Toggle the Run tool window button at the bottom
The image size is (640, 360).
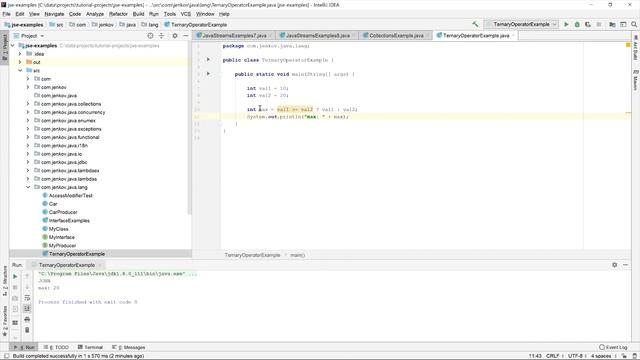[24, 347]
